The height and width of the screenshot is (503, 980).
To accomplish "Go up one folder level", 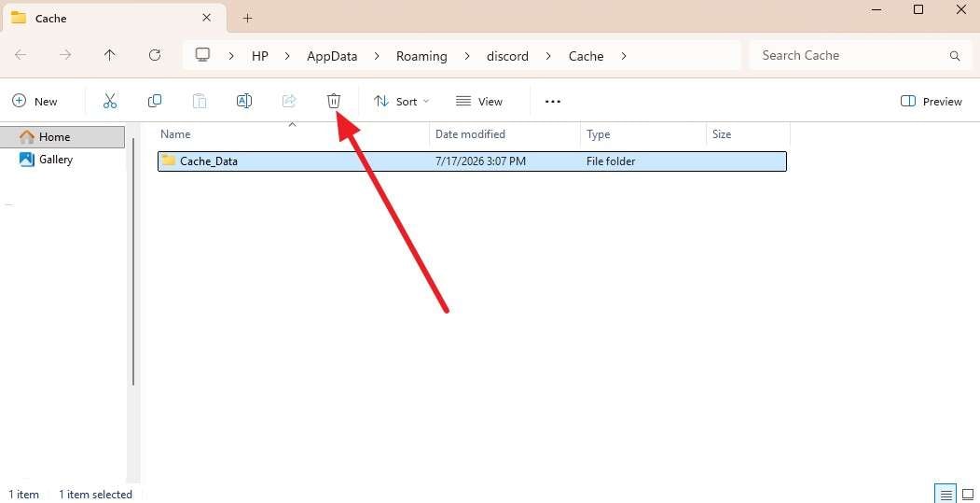I will click(x=109, y=55).
